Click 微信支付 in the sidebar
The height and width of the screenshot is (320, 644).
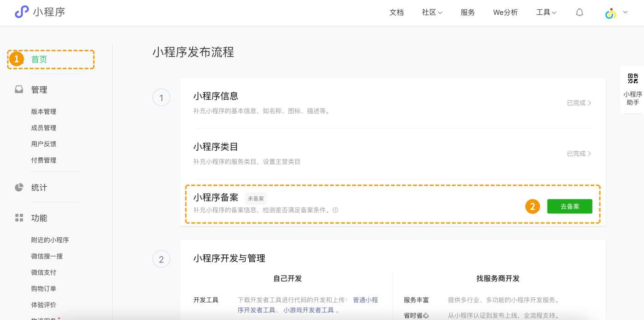point(43,272)
